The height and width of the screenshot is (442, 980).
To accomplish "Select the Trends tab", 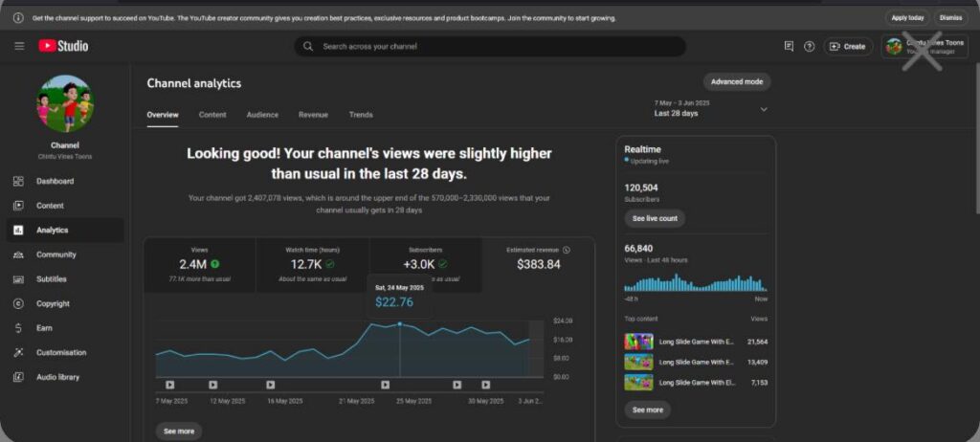I will 361,115.
